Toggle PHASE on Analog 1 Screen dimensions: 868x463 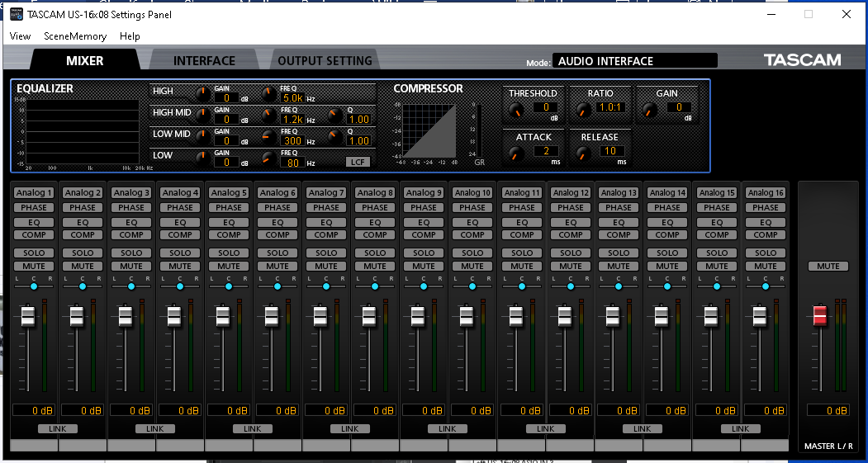[34, 207]
